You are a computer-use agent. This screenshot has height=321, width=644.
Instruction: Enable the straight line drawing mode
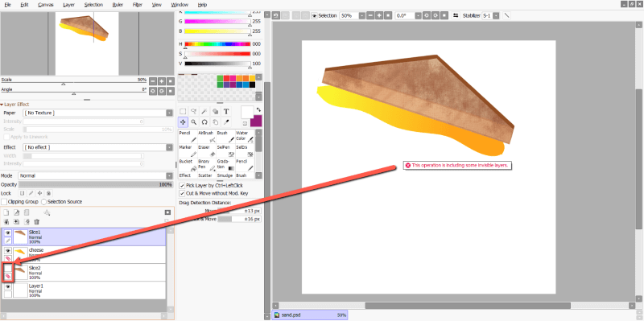coord(507,15)
